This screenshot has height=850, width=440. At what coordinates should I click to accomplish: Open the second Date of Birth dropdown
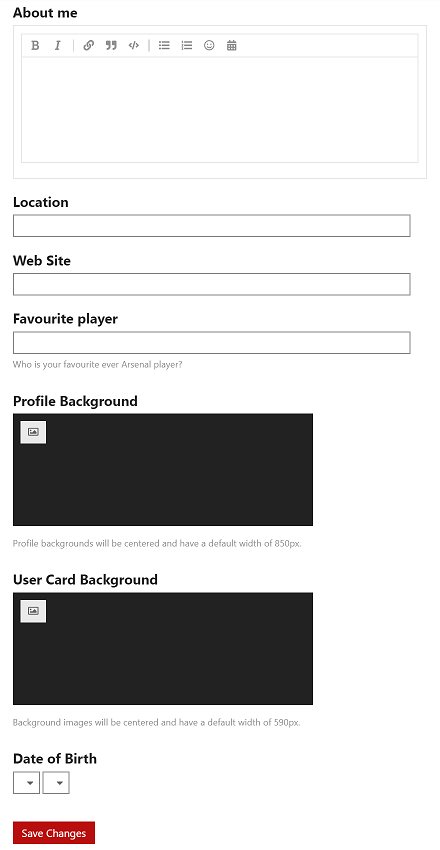[56, 783]
